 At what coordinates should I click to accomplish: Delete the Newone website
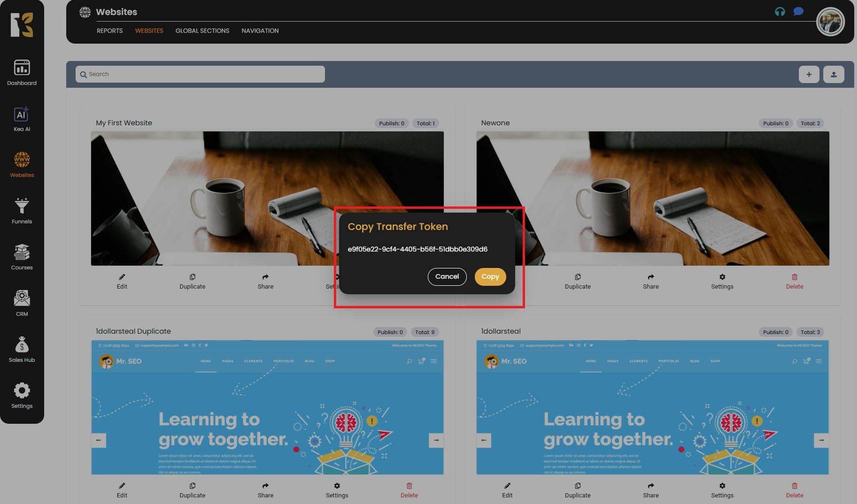pos(794,281)
